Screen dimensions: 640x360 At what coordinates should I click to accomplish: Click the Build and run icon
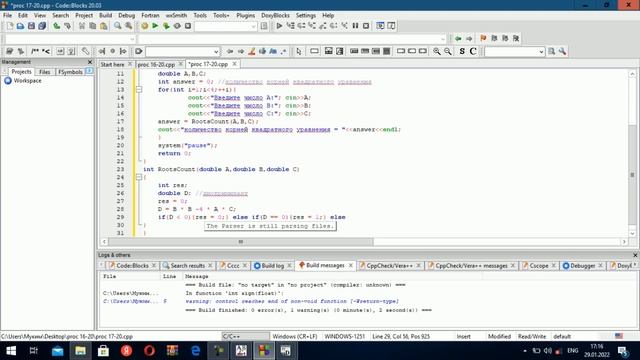[166, 26]
